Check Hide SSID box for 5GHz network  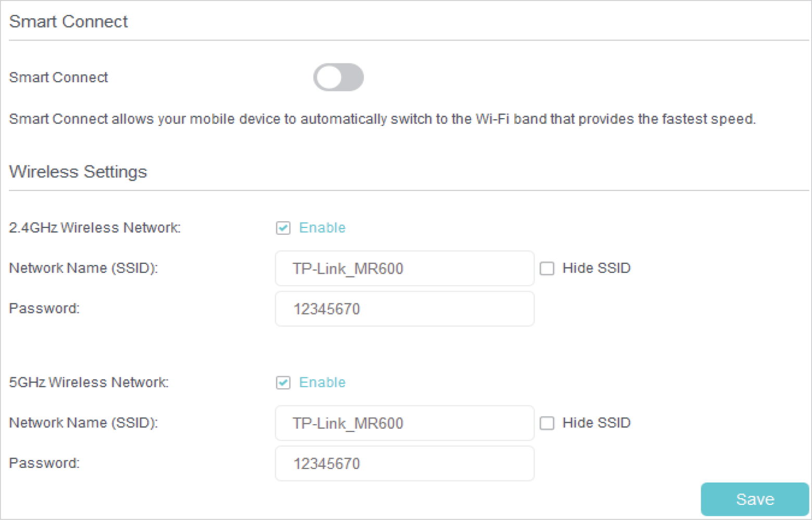point(547,423)
